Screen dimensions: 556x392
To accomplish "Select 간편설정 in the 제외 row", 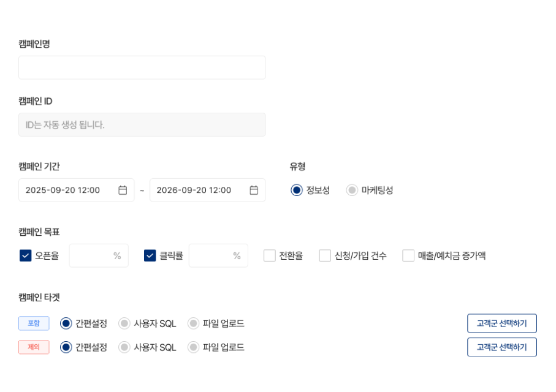I will pyautogui.click(x=66, y=347).
